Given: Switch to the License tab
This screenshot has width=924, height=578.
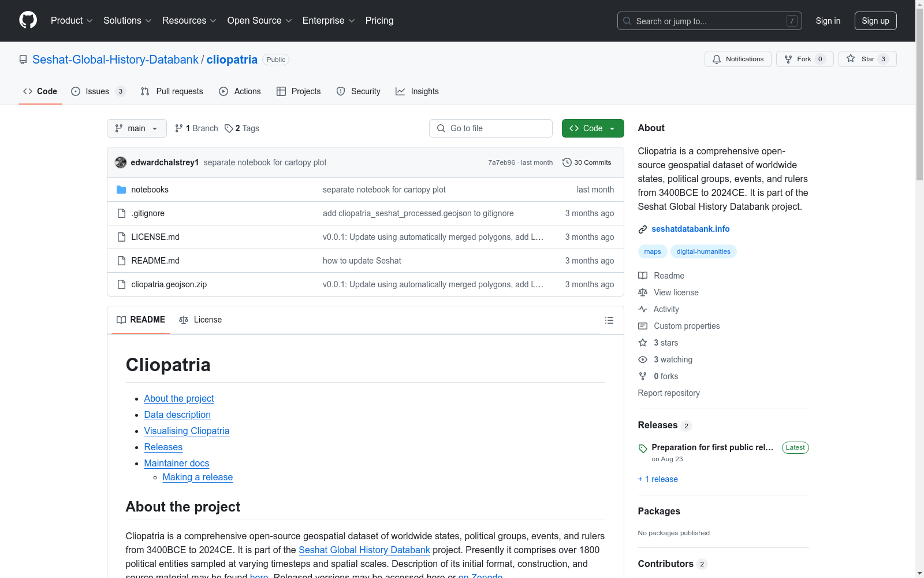Looking at the screenshot, I should (x=200, y=320).
